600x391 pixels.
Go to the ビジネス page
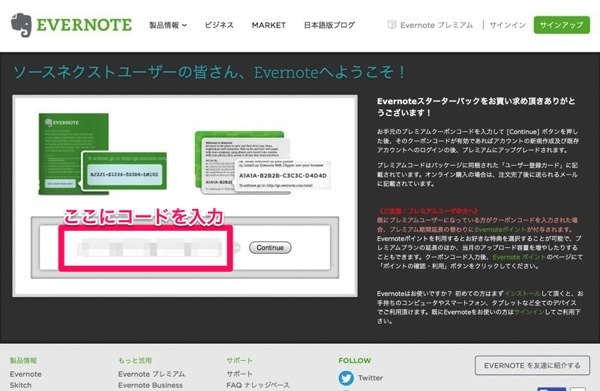[x=219, y=25]
